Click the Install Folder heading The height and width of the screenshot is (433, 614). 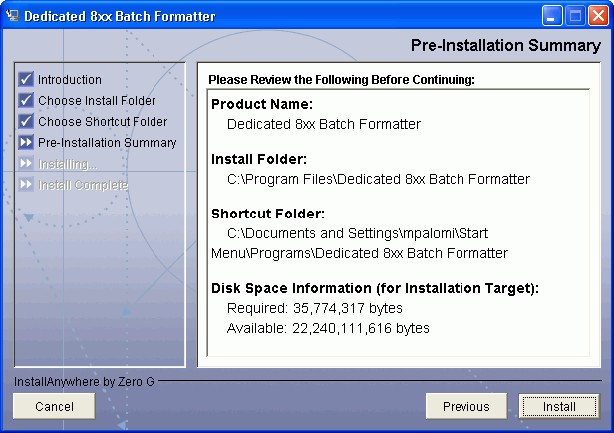coord(259,159)
